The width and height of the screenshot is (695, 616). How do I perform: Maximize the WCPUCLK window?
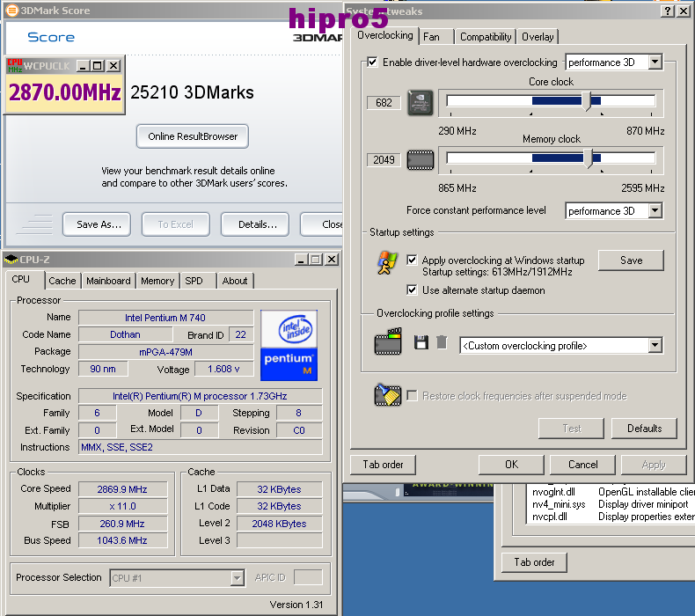click(x=98, y=66)
